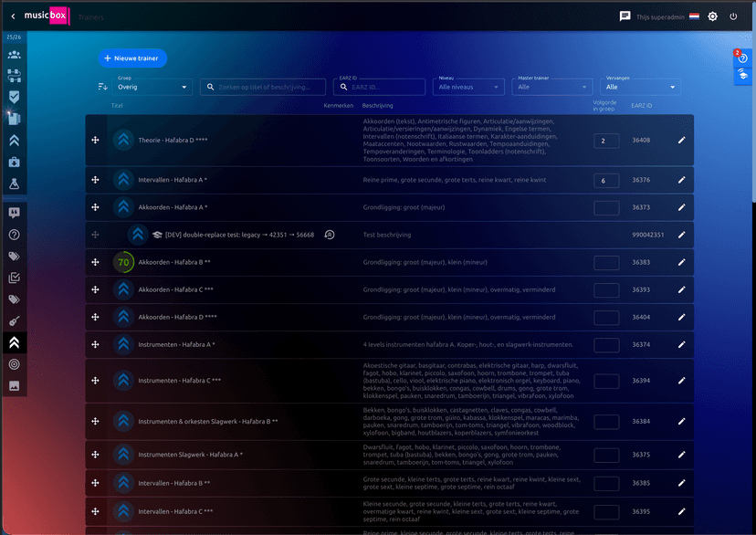
Task: Click the Volgorde in groep column header
Action: 604,106
